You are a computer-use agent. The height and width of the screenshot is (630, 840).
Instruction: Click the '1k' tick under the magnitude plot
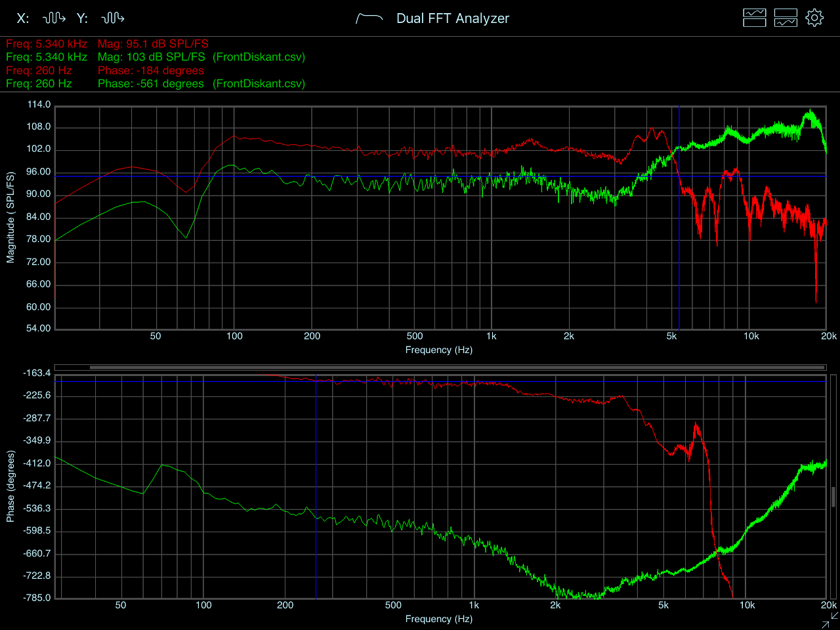(x=492, y=336)
